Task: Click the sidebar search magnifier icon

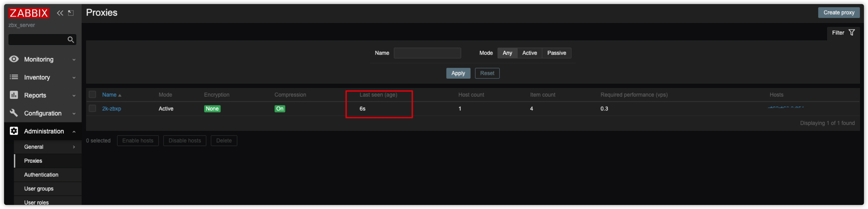Action: (x=71, y=40)
